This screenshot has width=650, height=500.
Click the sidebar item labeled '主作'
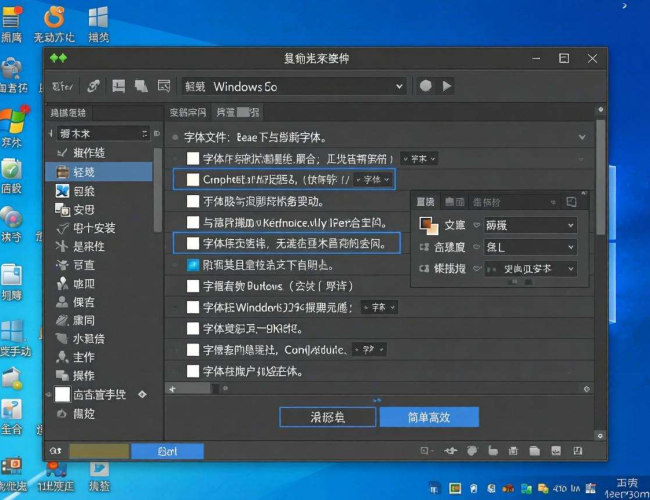click(83, 357)
